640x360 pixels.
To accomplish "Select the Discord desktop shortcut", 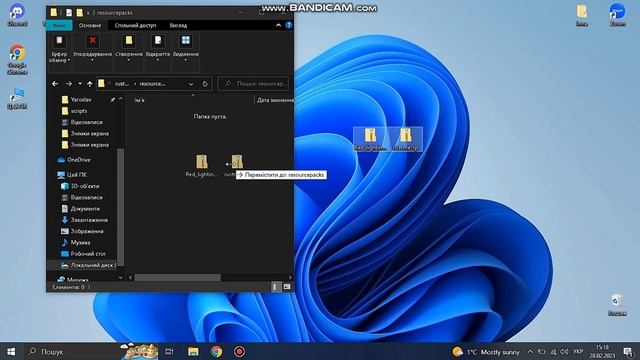I will (17, 15).
